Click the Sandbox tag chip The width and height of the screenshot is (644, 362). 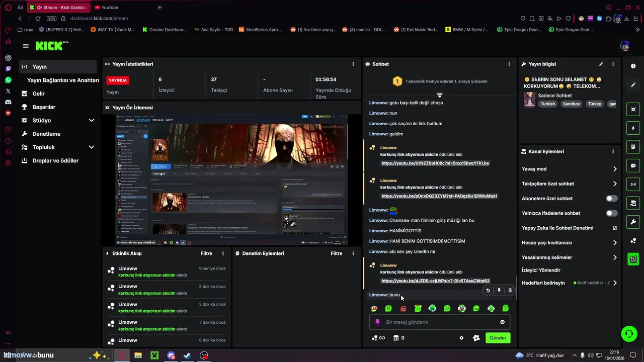coord(572,104)
